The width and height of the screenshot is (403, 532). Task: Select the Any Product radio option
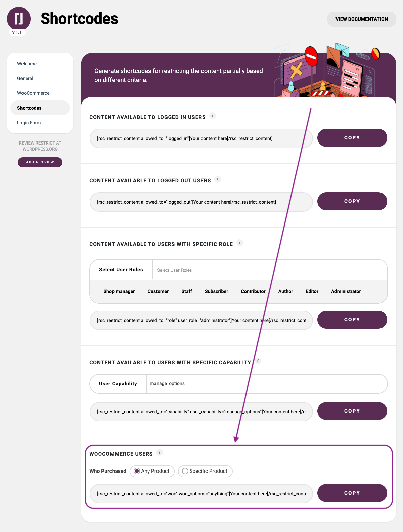click(x=137, y=471)
